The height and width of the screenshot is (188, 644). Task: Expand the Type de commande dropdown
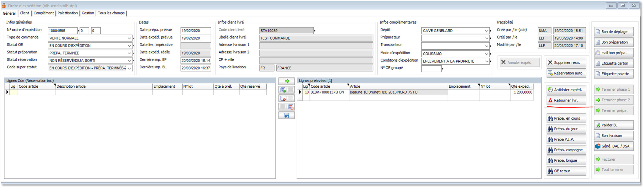tap(129, 38)
